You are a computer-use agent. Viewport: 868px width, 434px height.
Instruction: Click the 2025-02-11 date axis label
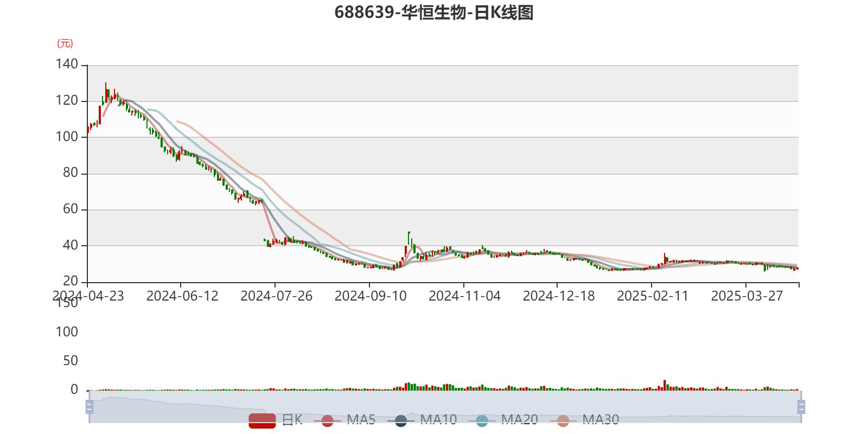653,296
